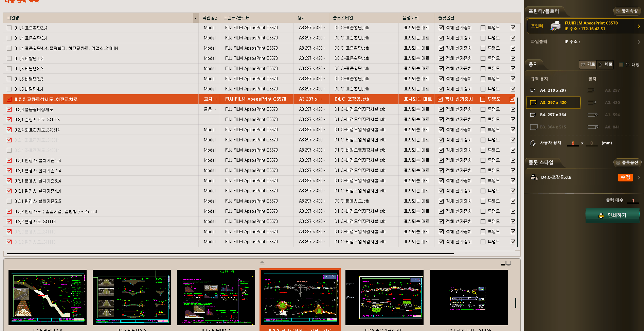Screen dimensions: 644x331
Task: Sort by the 플롯옵션 column header
Action: [446, 18]
